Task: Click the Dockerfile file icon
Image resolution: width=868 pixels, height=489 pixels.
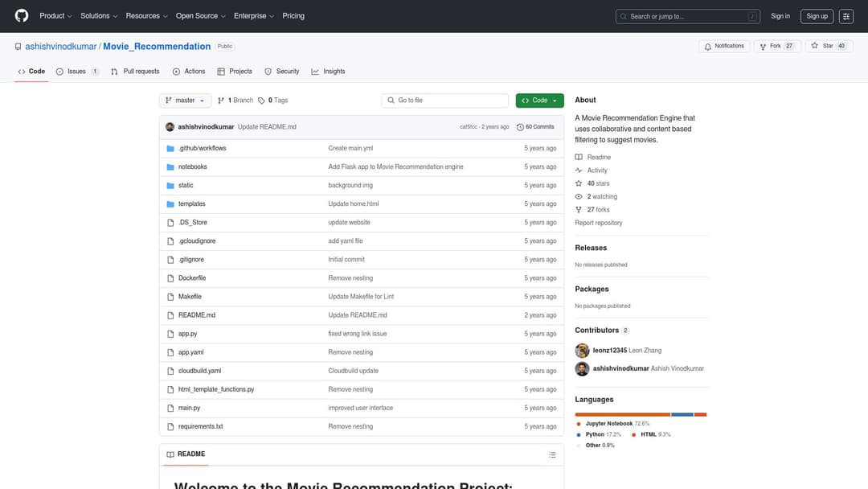Action: 170,278
